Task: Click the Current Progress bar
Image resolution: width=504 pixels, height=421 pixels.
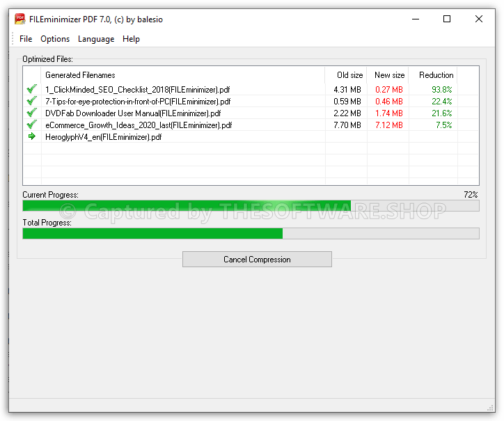Action: (251, 206)
